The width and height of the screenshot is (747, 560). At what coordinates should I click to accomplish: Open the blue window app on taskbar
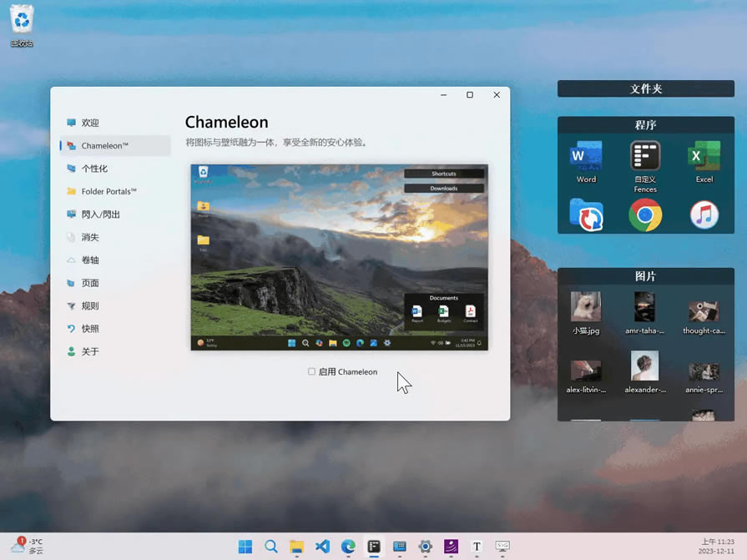(x=400, y=547)
